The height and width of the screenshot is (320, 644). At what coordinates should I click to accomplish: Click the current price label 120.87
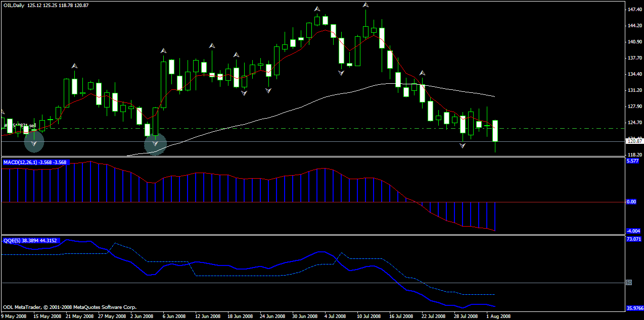(633, 141)
